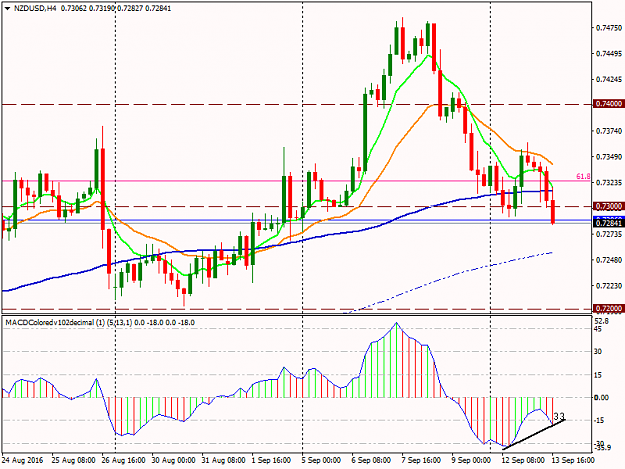Click the 0.72480 price axis value
This screenshot has width=625, height=469.
coord(609,260)
